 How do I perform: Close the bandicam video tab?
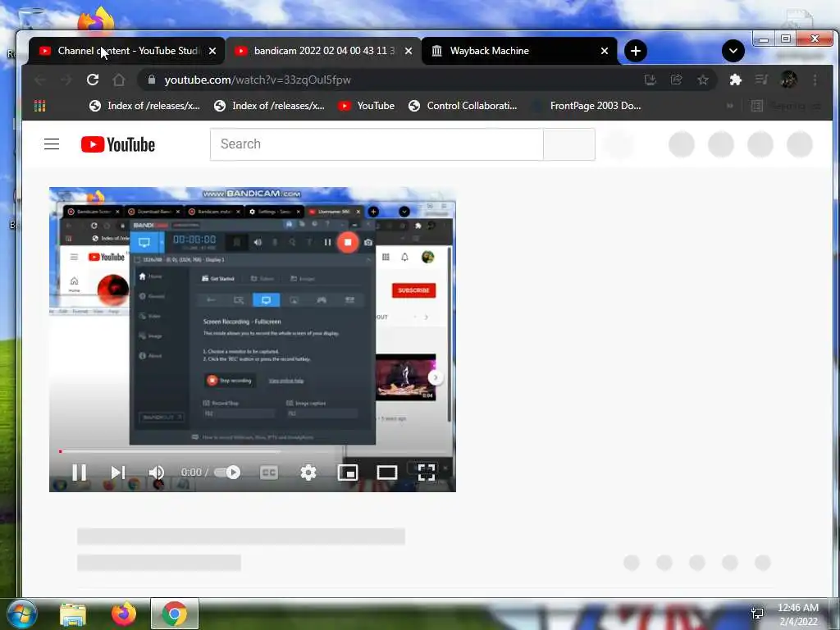[x=409, y=51]
